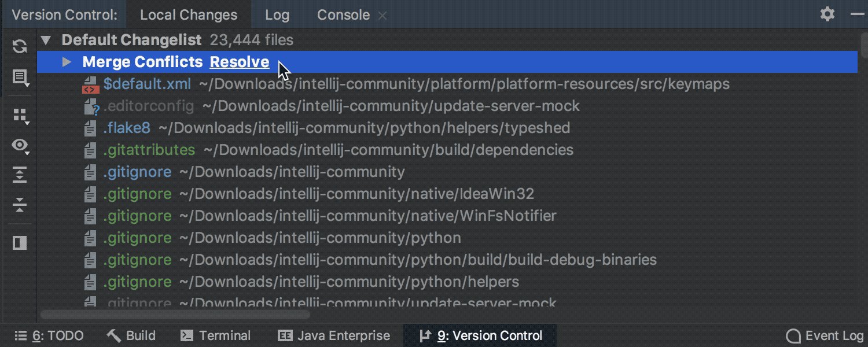Collapse the Default Changelist node

(x=46, y=40)
